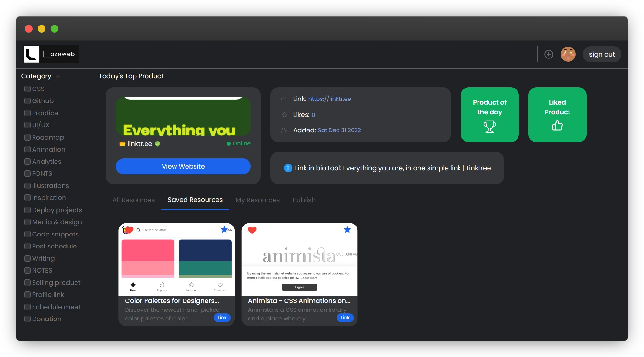Check the Code snippets filter
644x357 pixels.
click(x=27, y=234)
